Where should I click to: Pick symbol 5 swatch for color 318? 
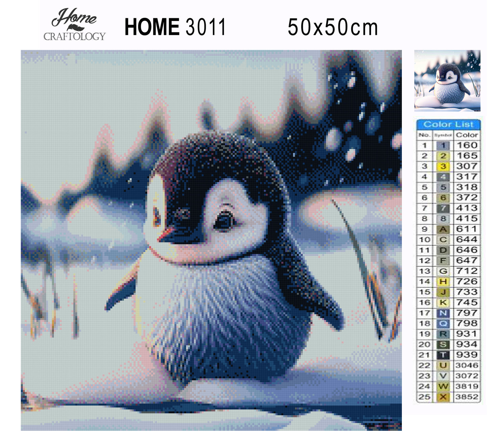tap(443, 187)
